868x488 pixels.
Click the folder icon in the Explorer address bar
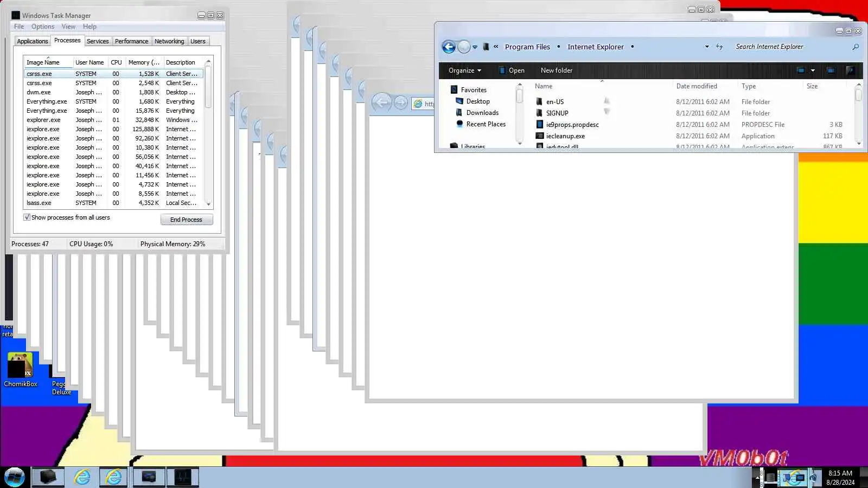[486, 47]
